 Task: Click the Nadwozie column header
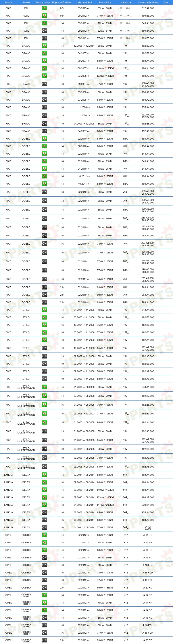click(x=126, y=2)
